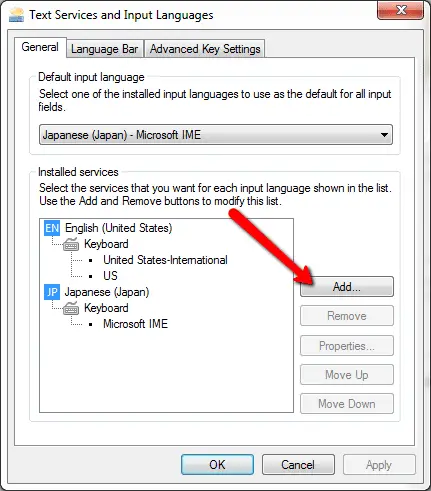Click the EN language badge icon
Screen dimensions: 431x491
(x=52, y=228)
